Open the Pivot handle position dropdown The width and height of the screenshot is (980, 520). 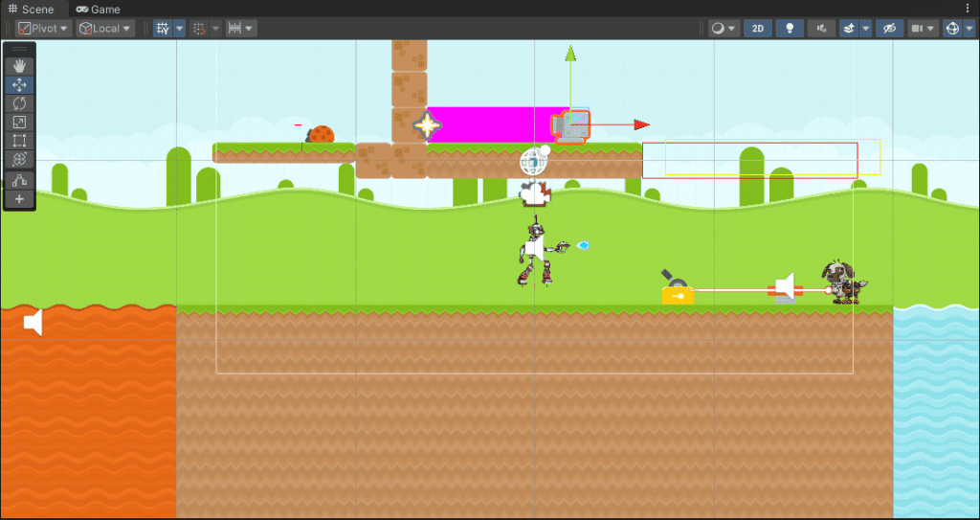coord(42,28)
